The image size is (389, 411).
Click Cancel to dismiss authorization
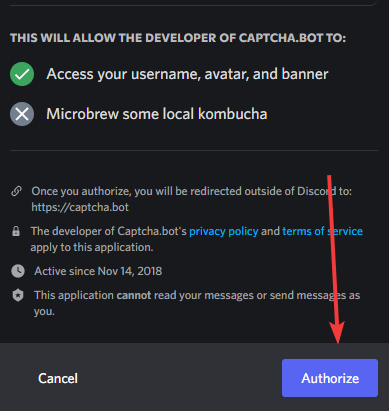tap(58, 378)
